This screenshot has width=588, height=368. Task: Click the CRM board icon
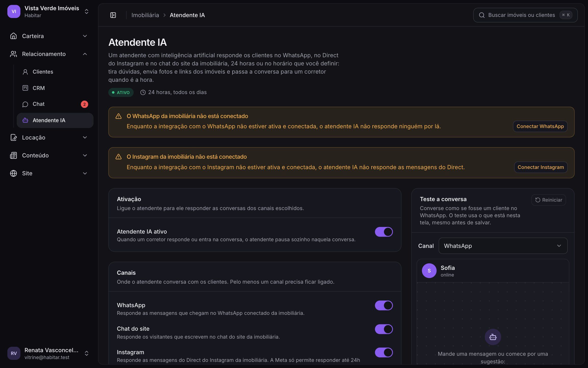click(25, 88)
